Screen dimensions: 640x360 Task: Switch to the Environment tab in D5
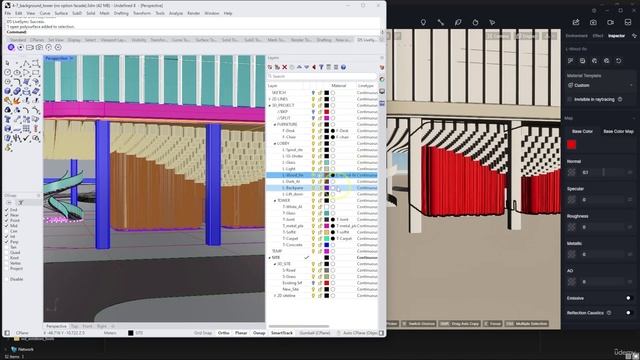click(577, 36)
